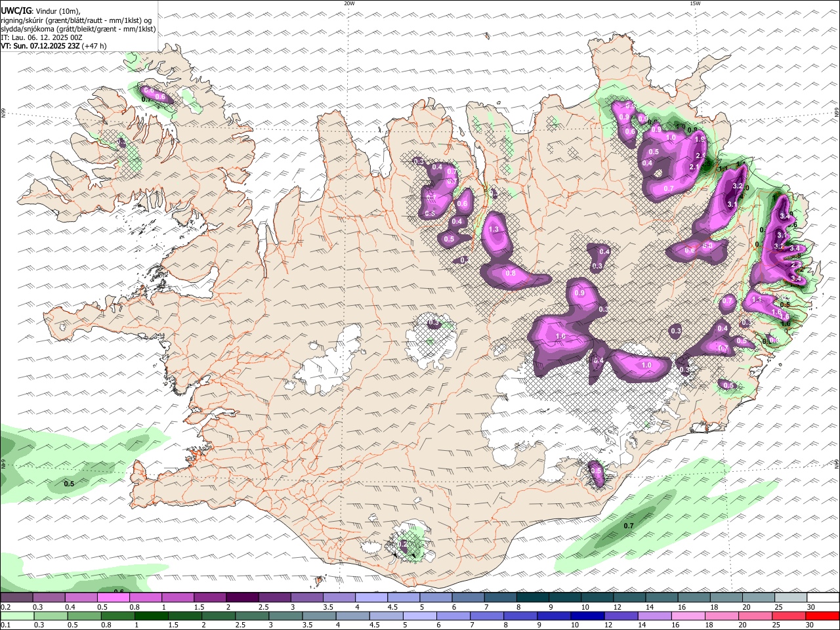
Task: Click the initialization time line 'IT: Lau. 06. 12. 2025 00Z'
Action: 42,37
